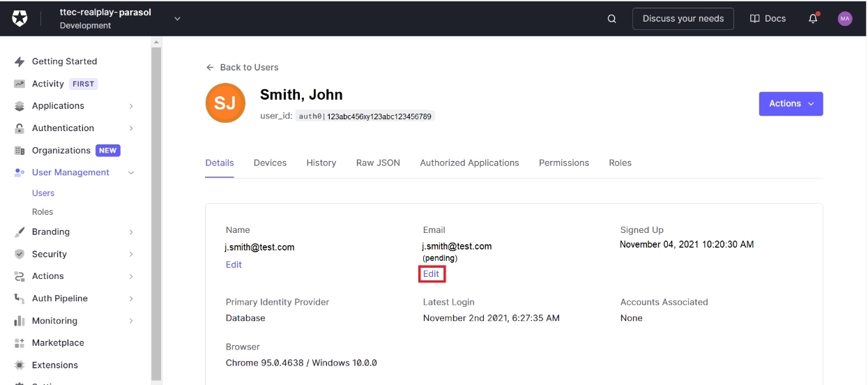Click the Extensions icon in sidebar
This screenshot has width=868, height=385.
20,365
